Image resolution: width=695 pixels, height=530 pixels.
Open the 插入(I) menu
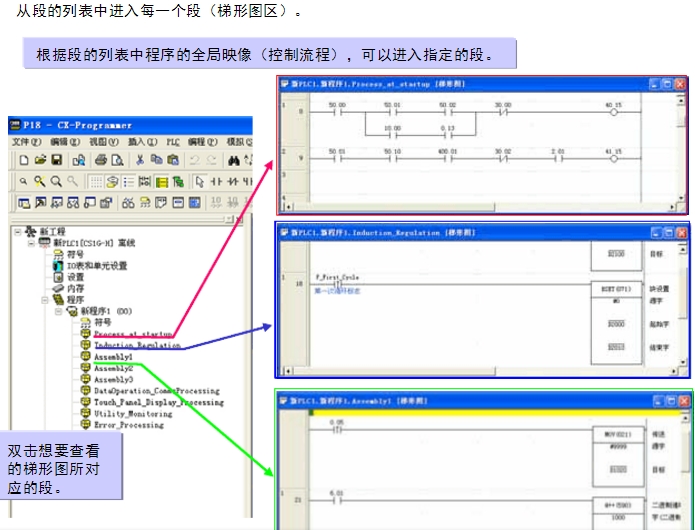click(x=142, y=142)
